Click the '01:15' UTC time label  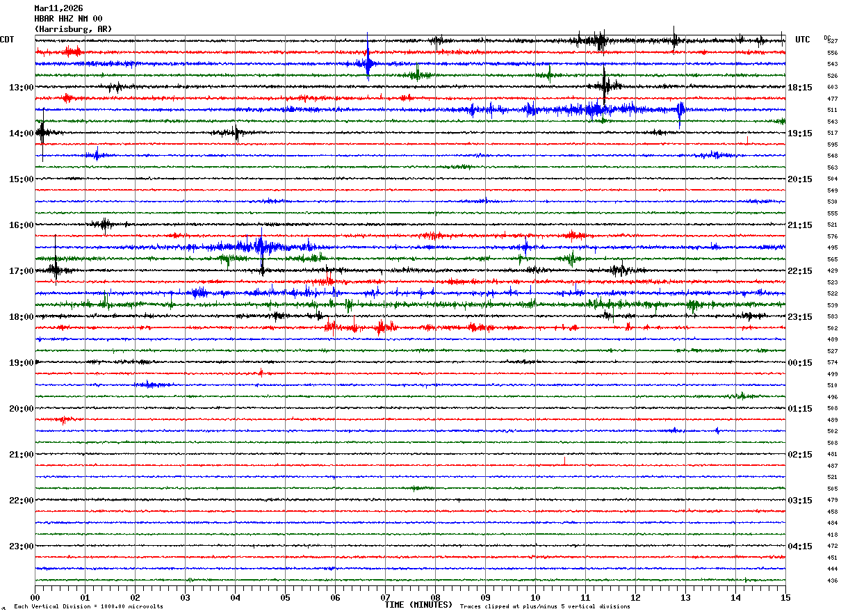pos(800,409)
